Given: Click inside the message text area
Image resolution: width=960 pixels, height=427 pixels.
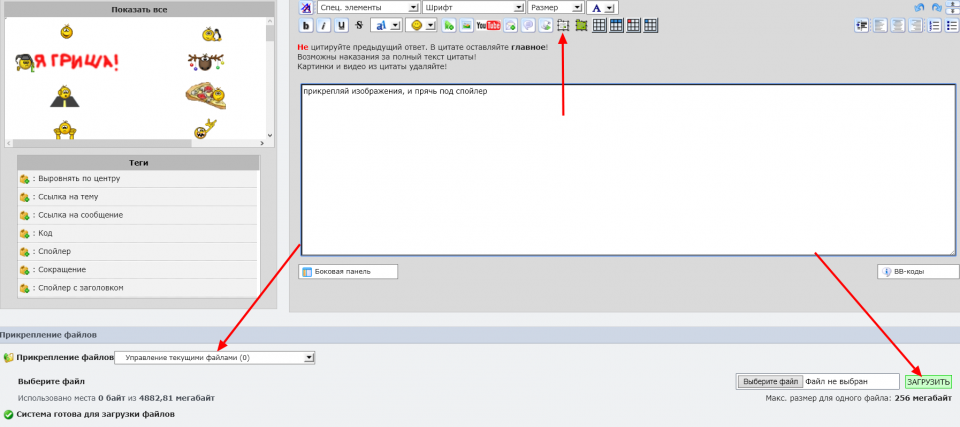Looking at the screenshot, I should click(628, 170).
